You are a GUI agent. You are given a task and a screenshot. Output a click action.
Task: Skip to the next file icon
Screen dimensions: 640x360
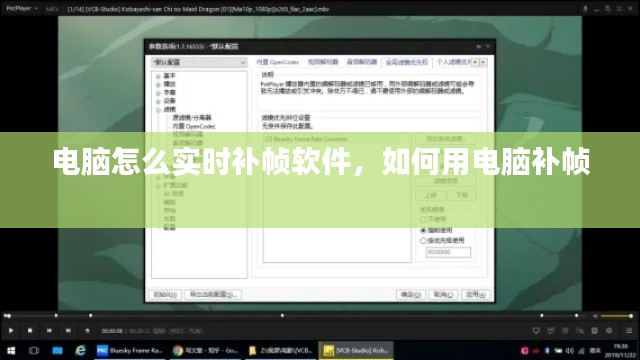68,330
